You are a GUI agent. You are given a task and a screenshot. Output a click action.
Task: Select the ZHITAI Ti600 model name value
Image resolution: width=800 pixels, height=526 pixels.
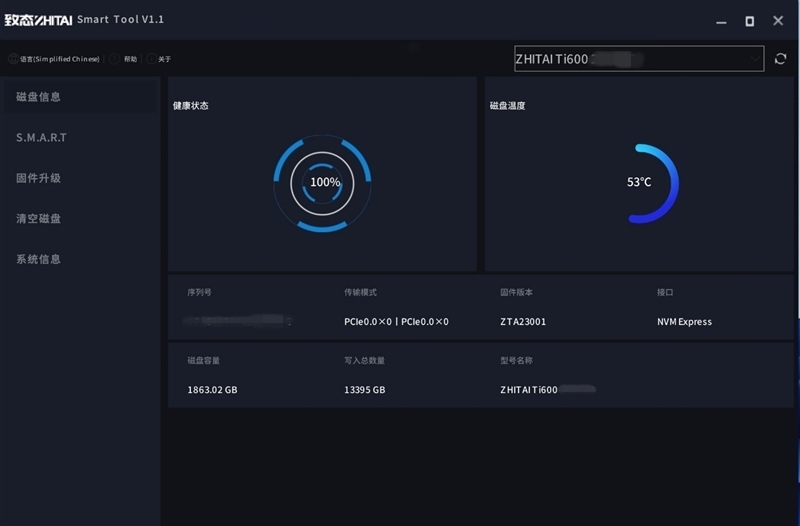529,390
